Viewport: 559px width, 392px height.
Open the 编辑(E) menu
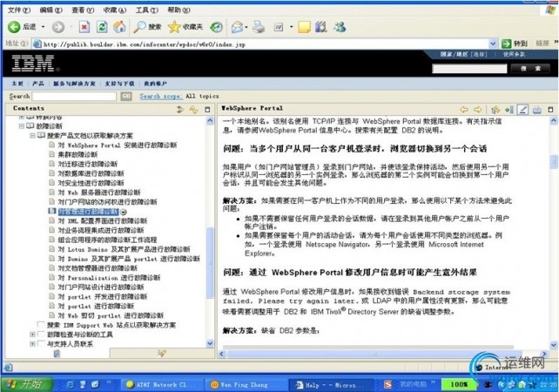click(51, 10)
